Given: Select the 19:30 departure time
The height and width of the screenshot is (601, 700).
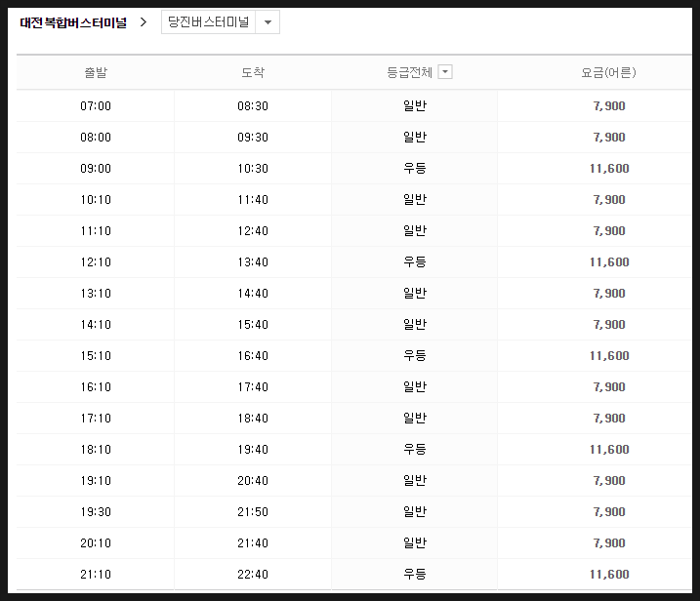Looking at the screenshot, I should click(x=96, y=512).
